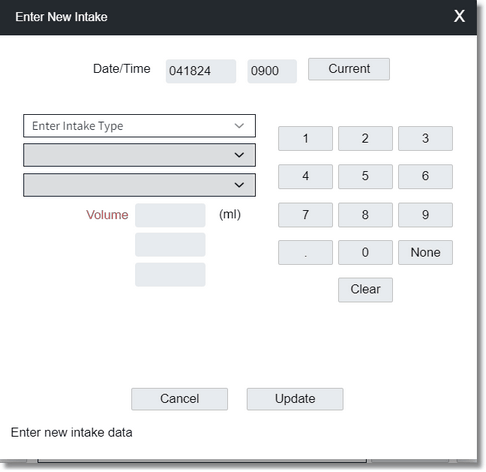Image resolution: width=486 pixels, height=472 pixels.
Task: Click the Volume (ml) input field
Action: click(170, 215)
